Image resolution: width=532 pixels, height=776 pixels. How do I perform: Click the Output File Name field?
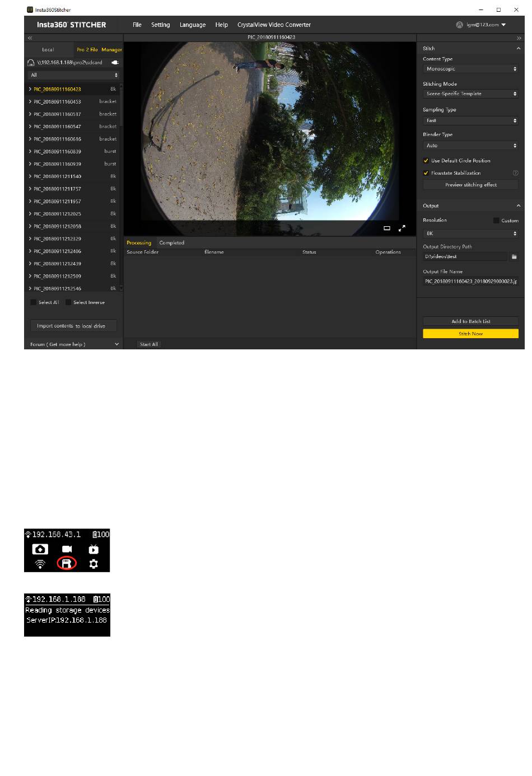click(471, 282)
